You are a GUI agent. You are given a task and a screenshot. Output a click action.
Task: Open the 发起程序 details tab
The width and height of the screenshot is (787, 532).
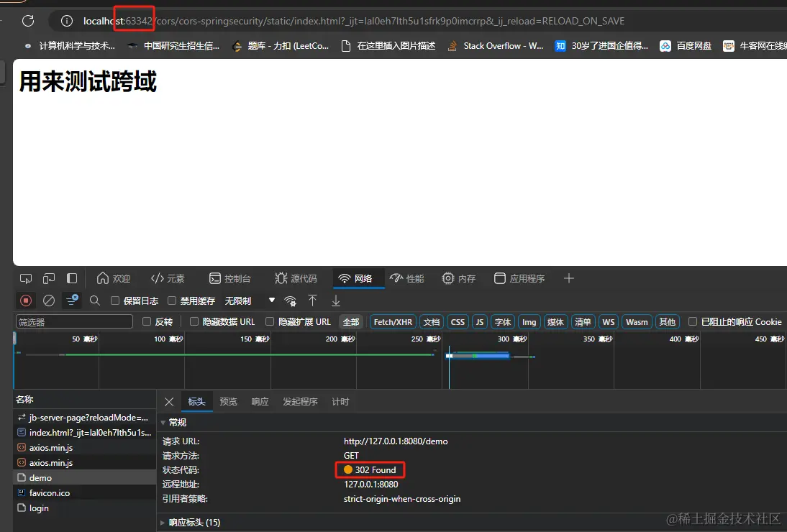300,402
